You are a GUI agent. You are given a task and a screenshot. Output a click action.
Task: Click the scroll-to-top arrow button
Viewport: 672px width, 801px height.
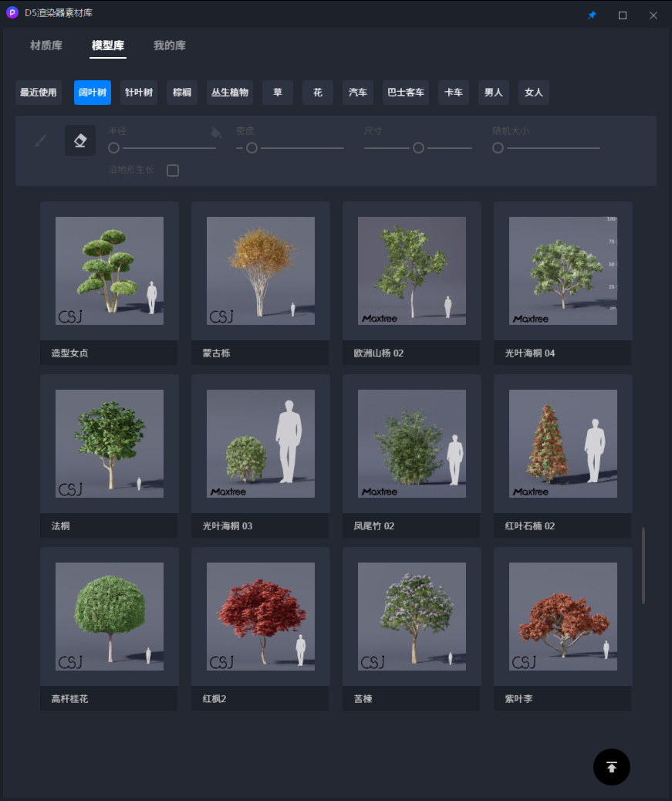(611, 767)
